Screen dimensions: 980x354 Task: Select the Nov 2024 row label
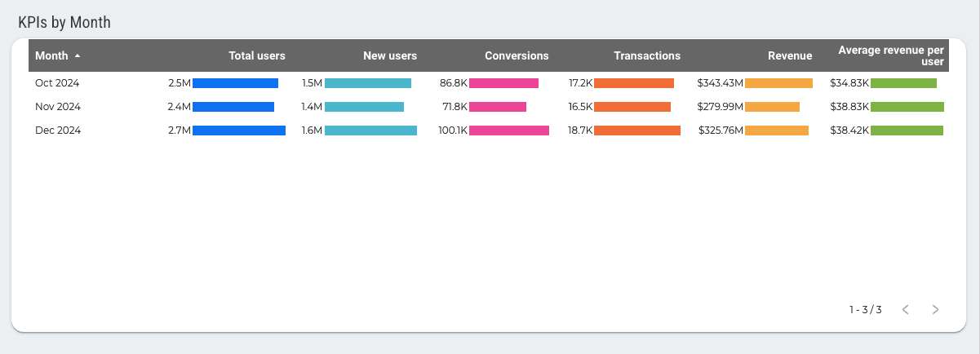pyautogui.click(x=57, y=107)
